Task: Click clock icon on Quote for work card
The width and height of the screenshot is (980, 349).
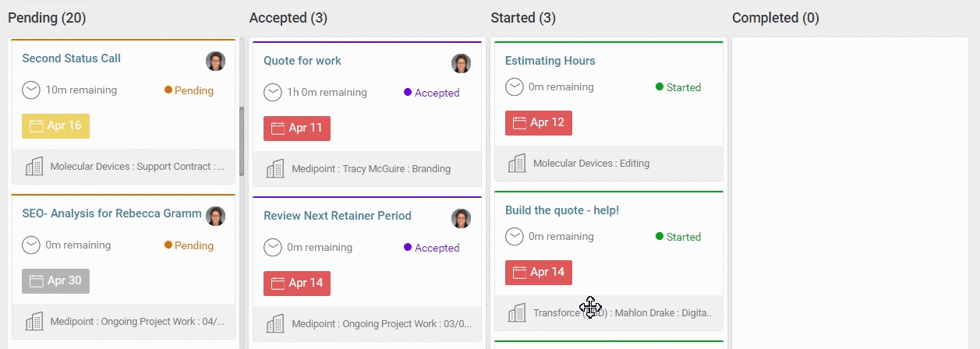Action: [273, 93]
